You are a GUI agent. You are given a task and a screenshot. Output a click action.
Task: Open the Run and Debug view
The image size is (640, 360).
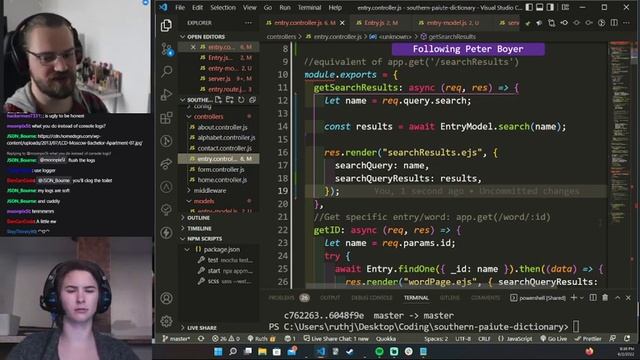pos(166,95)
